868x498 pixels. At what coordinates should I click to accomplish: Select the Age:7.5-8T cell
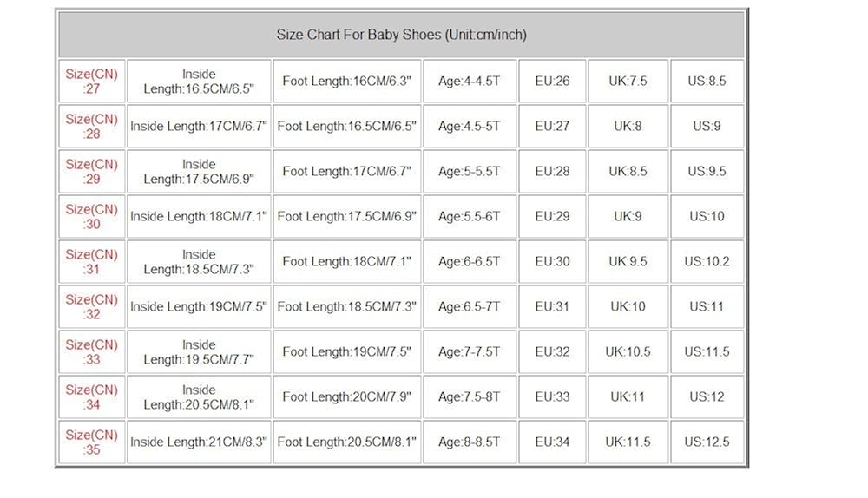coord(470,397)
